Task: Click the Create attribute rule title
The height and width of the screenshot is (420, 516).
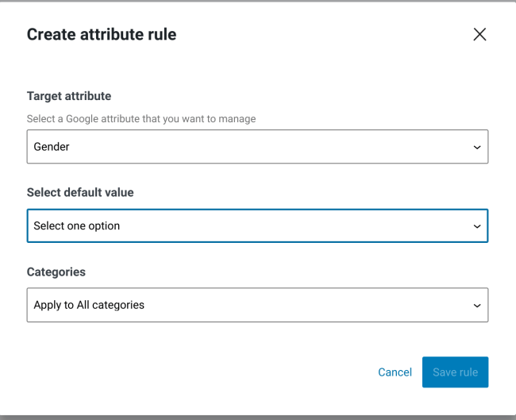Action: tap(102, 34)
